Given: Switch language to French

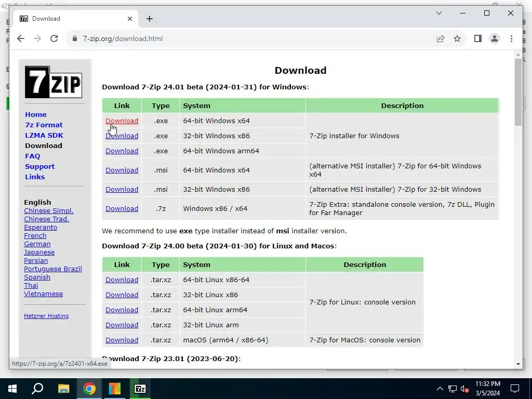Looking at the screenshot, I should tap(35, 236).
